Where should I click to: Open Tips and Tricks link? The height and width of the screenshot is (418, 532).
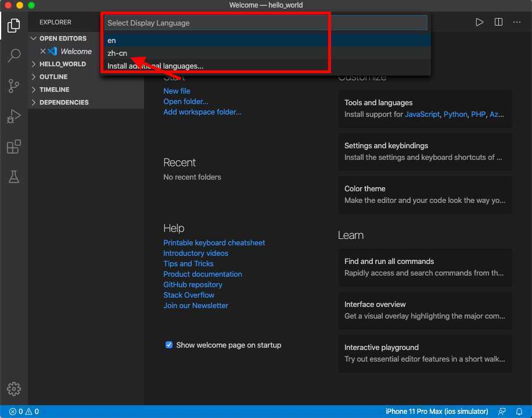click(188, 264)
